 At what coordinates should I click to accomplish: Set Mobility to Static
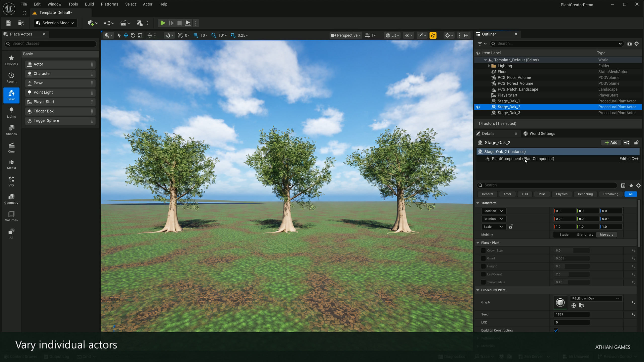pyautogui.click(x=564, y=235)
